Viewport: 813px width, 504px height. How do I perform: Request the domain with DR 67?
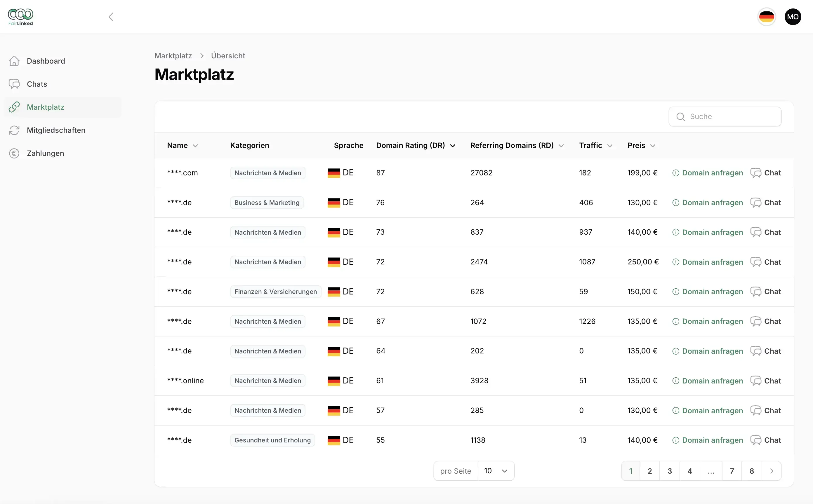[x=707, y=321]
